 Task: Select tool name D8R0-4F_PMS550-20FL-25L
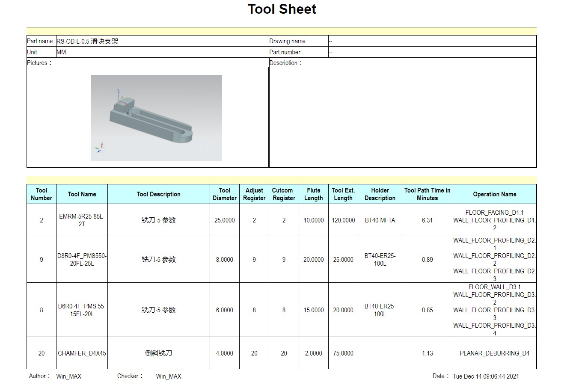pos(82,260)
